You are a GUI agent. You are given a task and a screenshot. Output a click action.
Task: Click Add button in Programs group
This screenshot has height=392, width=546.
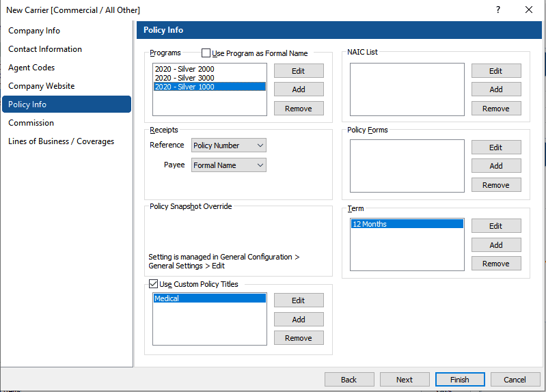click(299, 89)
